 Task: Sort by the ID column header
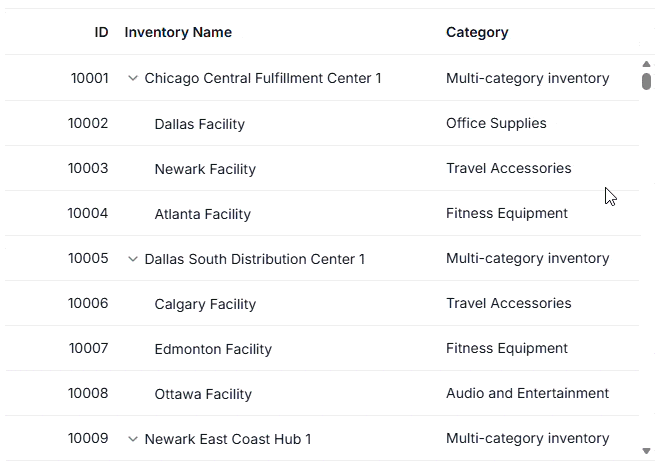(101, 32)
